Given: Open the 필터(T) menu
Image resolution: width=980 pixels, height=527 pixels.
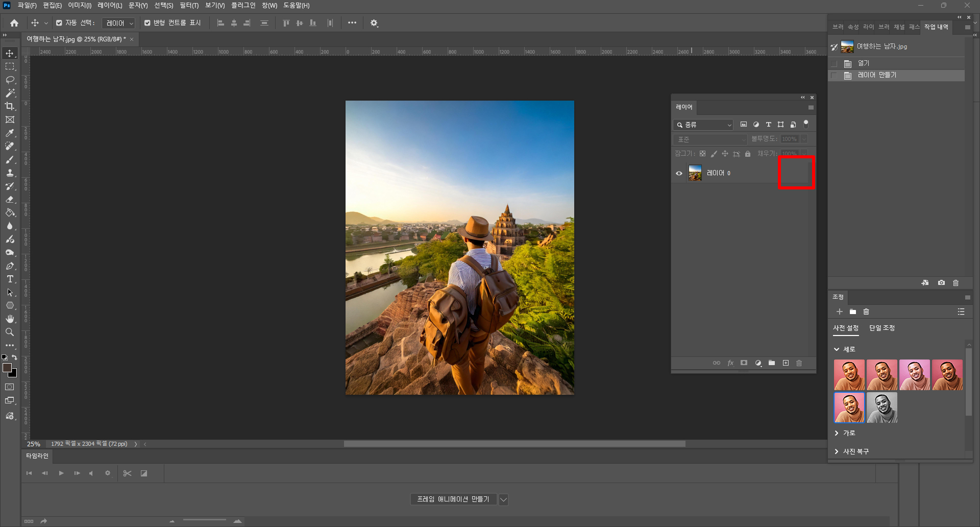Looking at the screenshot, I should 189,6.
